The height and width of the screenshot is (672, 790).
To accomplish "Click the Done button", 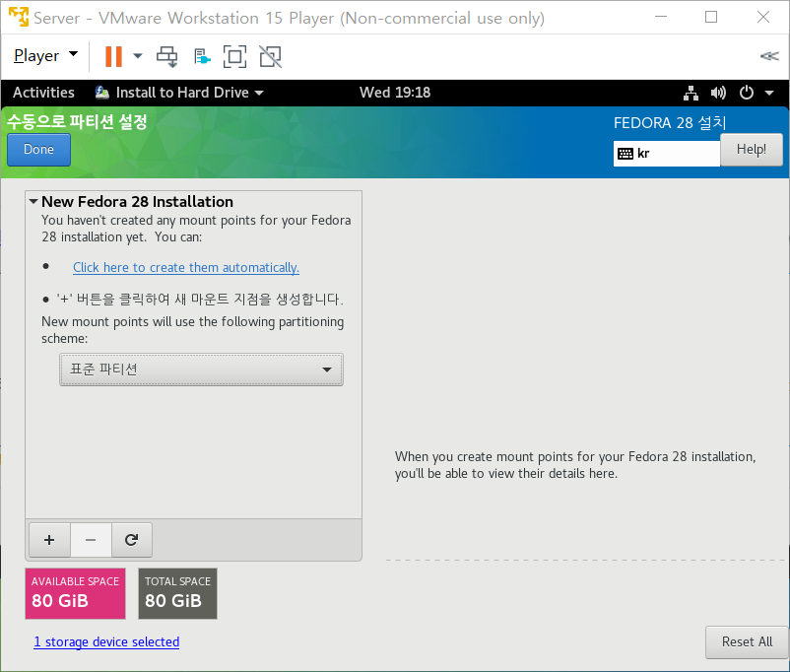I will click(38, 150).
